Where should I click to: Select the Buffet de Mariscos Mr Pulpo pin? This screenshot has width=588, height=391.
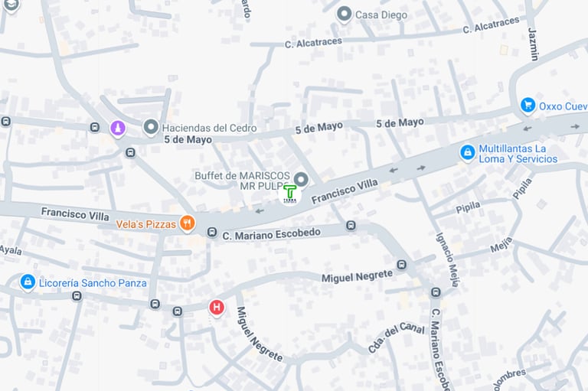[x=301, y=180]
